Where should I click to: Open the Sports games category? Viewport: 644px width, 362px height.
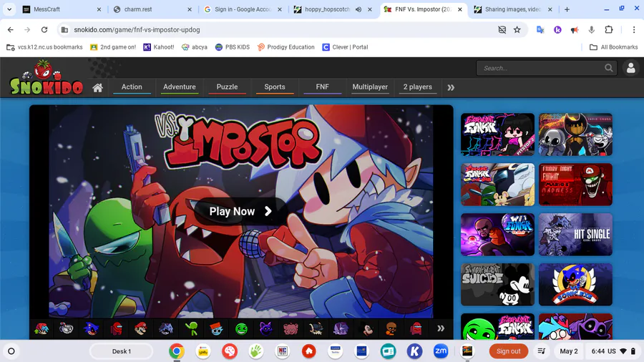(x=275, y=87)
